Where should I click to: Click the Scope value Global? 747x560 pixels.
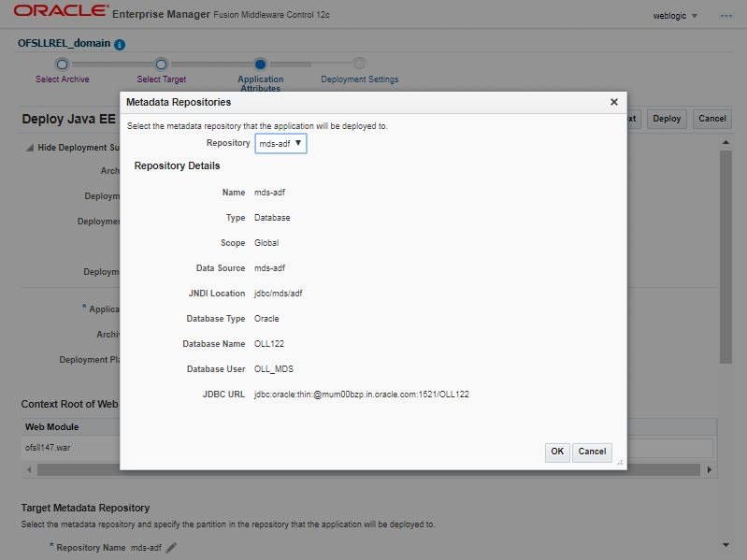(x=266, y=243)
